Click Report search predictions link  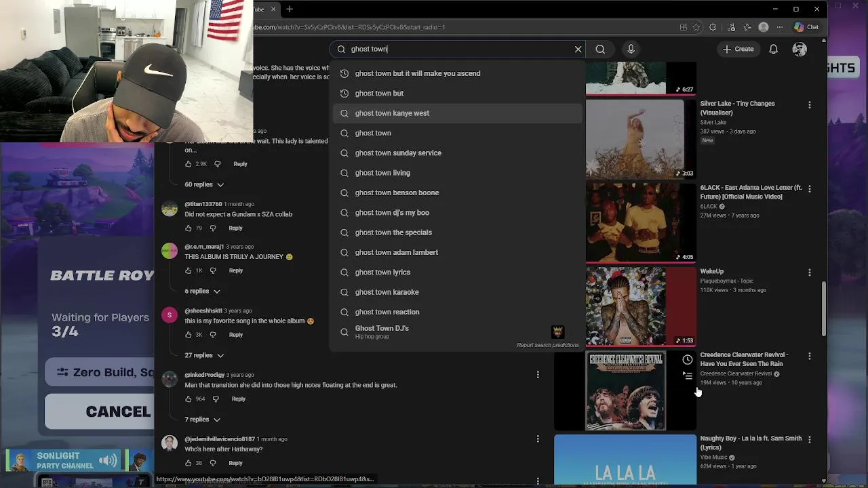click(547, 345)
